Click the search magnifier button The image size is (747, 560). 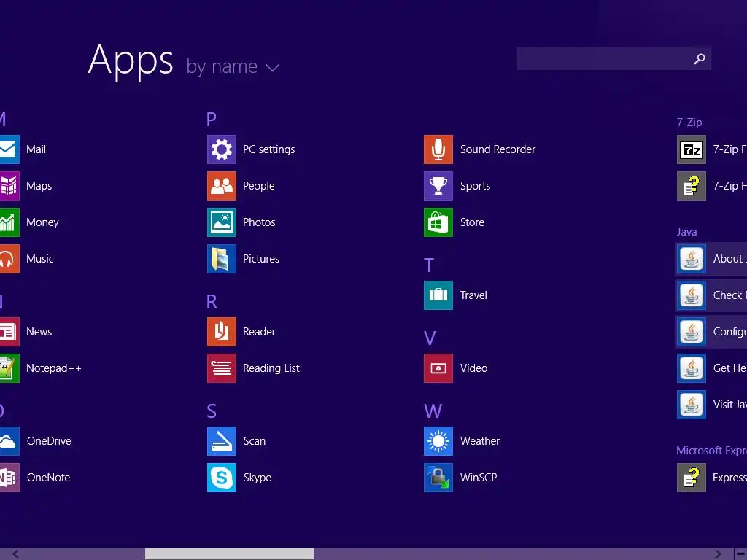pos(700,58)
